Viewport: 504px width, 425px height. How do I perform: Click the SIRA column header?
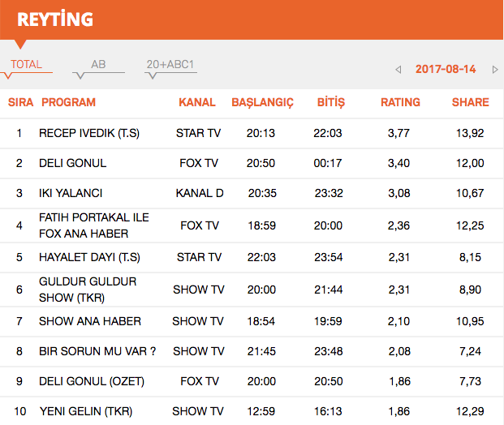click(x=20, y=102)
